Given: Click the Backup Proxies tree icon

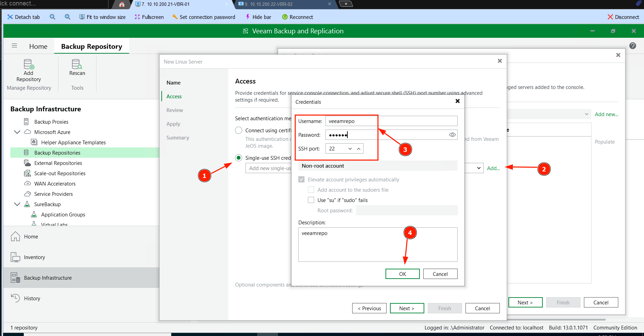Looking at the screenshot, I should (x=26, y=122).
